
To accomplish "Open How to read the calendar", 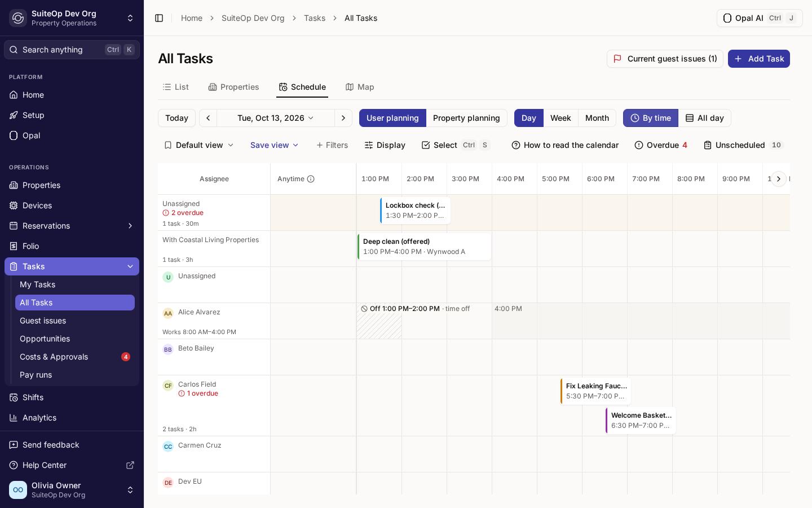I will coord(565,145).
